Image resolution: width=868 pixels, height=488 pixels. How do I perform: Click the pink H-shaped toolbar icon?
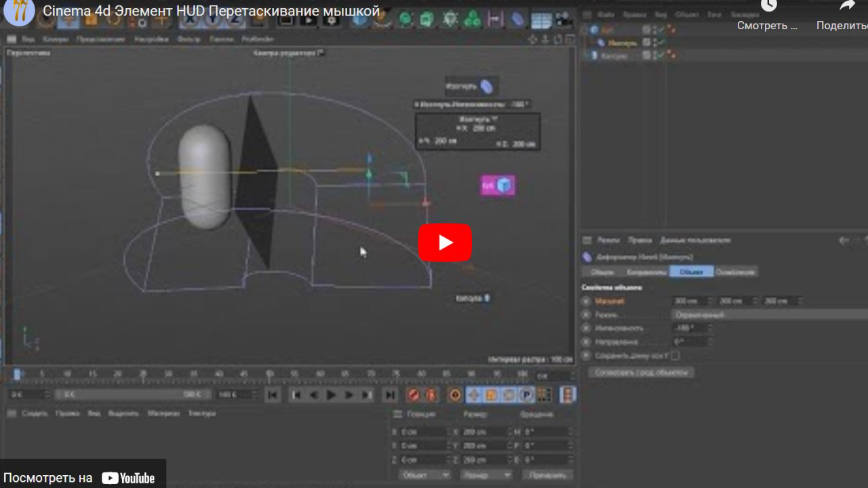tap(496, 19)
